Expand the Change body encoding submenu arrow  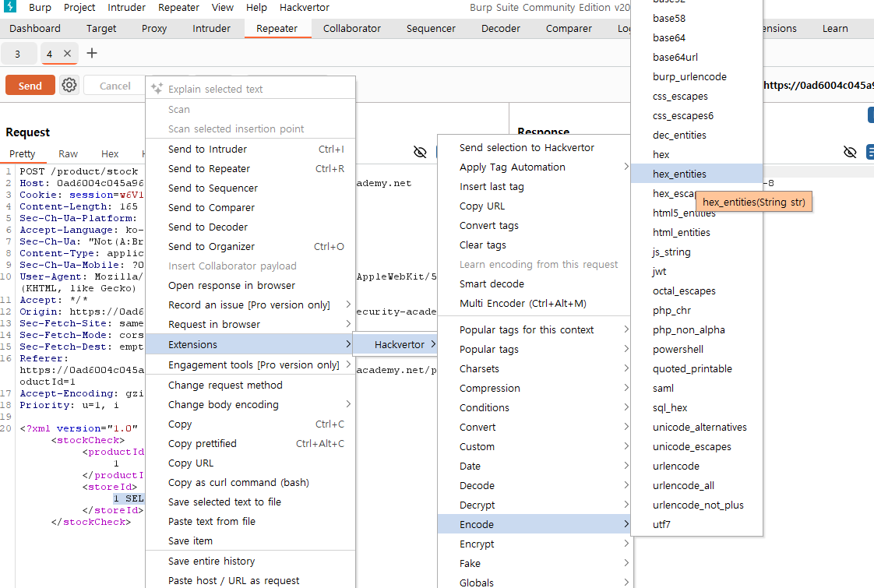348,404
